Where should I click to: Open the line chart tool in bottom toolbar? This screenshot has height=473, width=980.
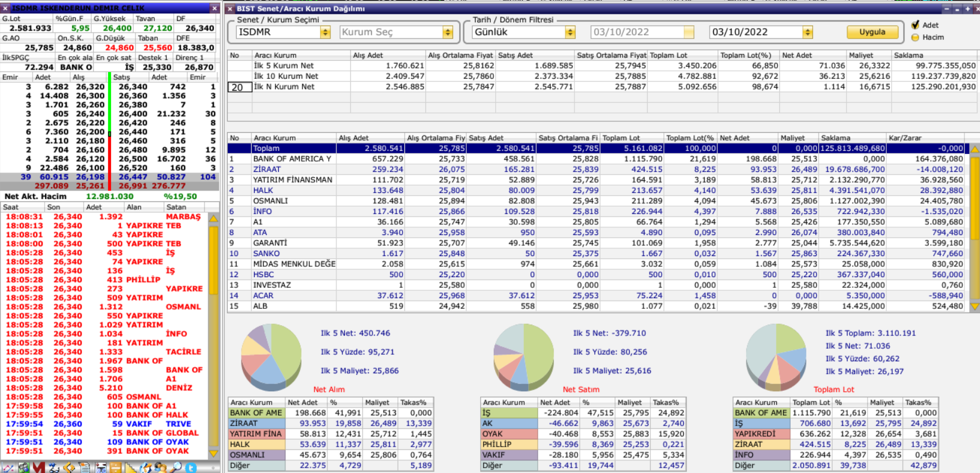click(8, 468)
